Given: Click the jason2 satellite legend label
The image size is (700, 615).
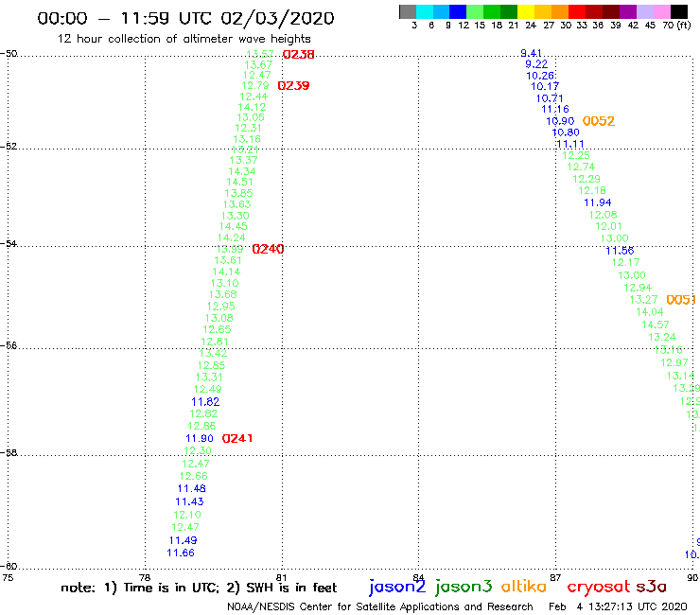Looking at the screenshot, I should (x=397, y=588).
